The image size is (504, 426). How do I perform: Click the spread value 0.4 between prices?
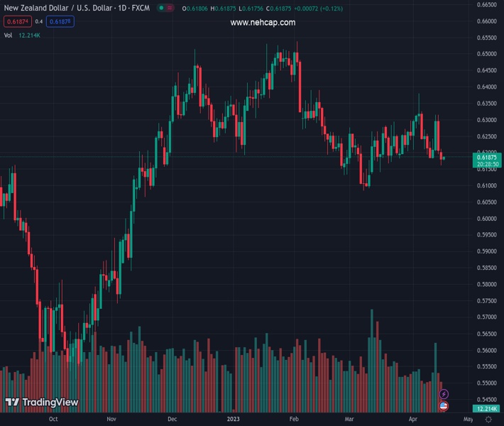click(x=39, y=21)
